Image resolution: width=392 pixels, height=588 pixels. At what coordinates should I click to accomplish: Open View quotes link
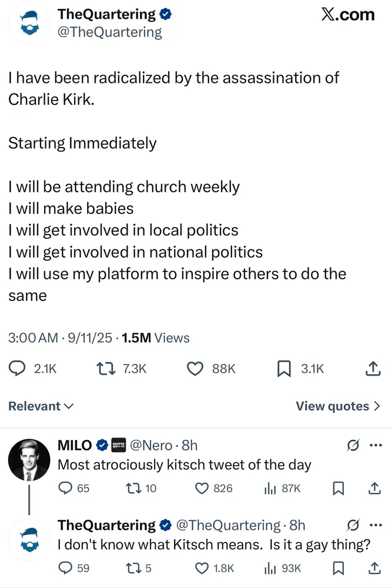tap(338, 406)
